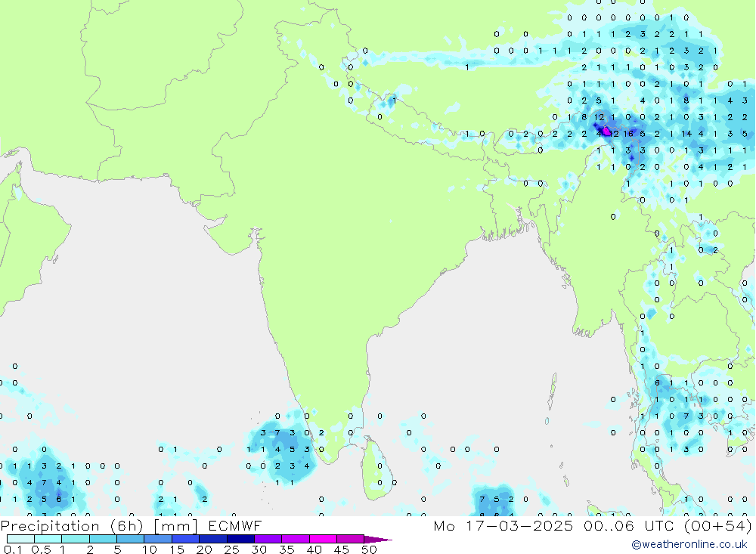The width and height of the screenshot is (756, 554).
Task: Click the "(00+54)" forecast offset text
Action: [718, 525]
